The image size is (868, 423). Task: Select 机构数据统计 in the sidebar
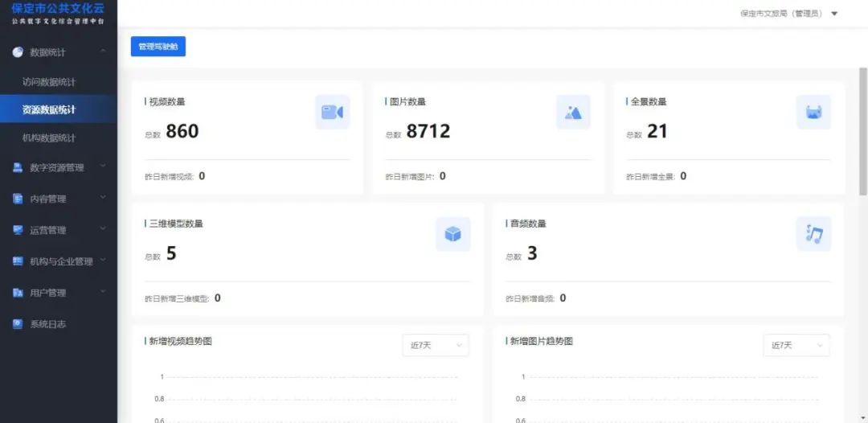[49, 138]
